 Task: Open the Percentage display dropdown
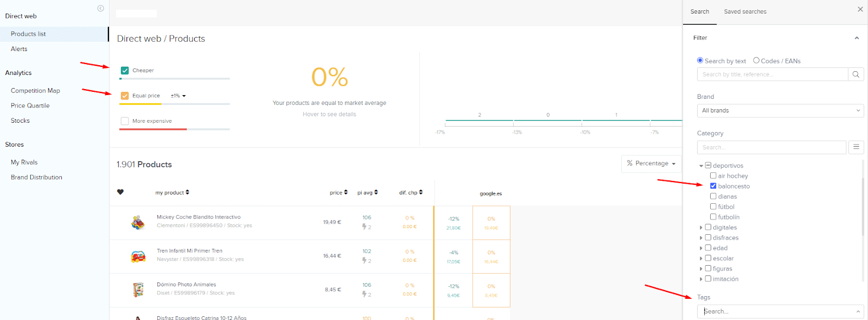(651, 164)
